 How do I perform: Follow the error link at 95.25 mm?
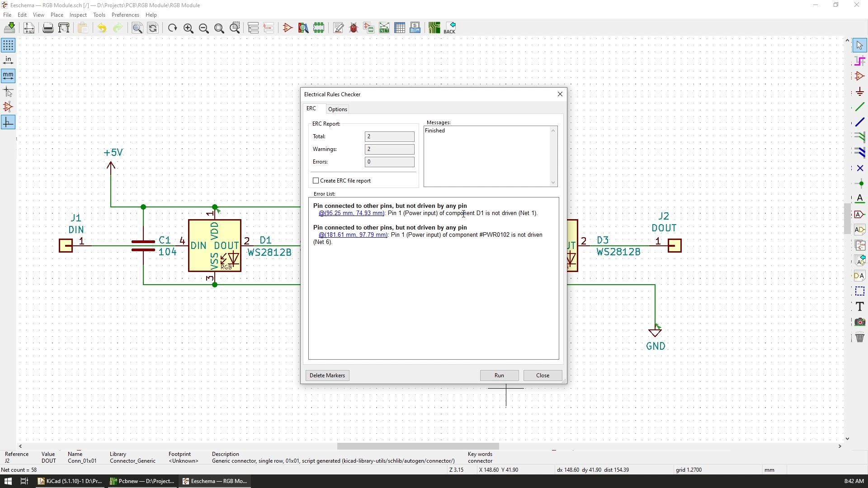point(351,213)
